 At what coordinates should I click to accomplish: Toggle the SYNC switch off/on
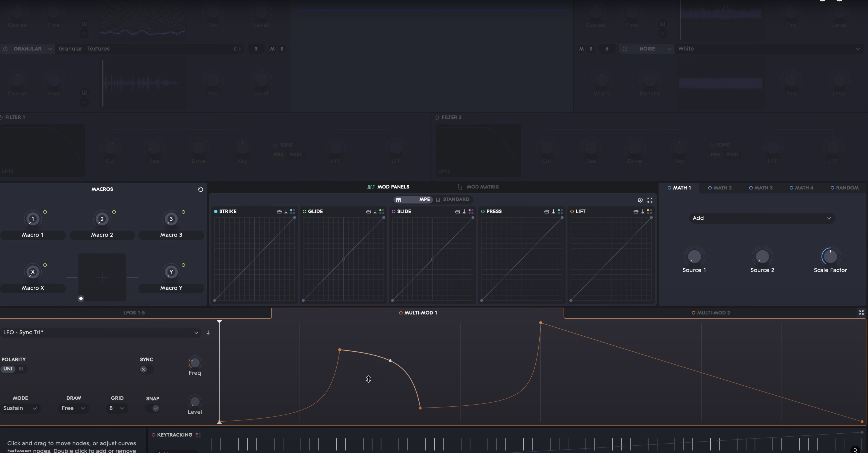[147, 369]
